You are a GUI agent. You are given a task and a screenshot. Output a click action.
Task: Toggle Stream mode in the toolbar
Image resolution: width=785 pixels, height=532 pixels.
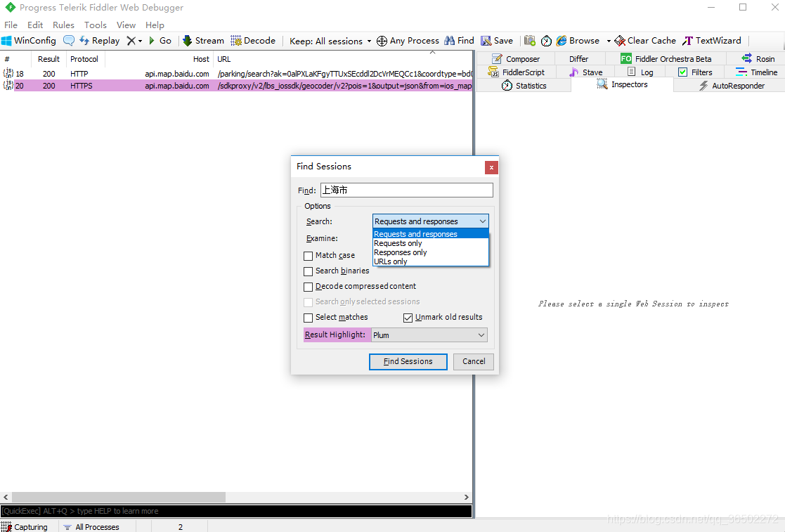[x=203, y=41]
